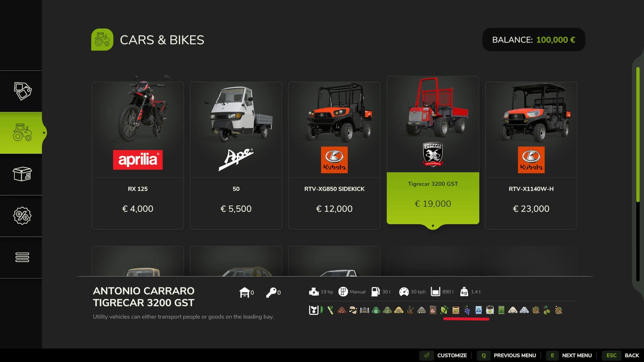This screenshot has width=644, height=362.
Task: Open the price tags brands sidebar icon
Action: (x=22, y=91)
